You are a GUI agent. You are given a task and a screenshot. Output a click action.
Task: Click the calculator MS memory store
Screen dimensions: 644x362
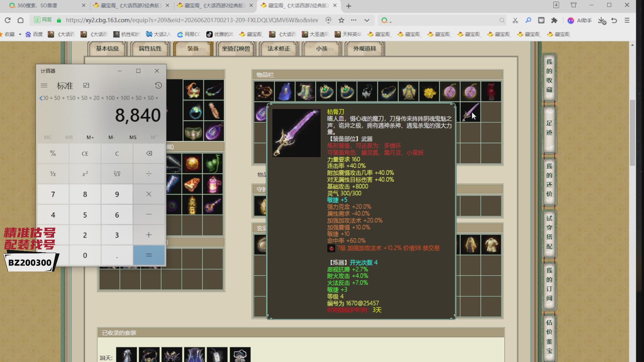click(x=133, y=137)
